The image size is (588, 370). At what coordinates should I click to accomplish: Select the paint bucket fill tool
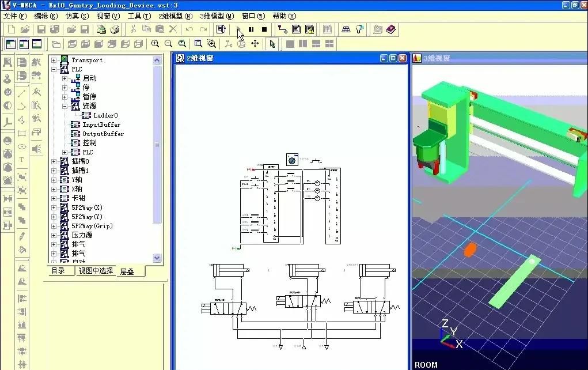coord(22,250)
